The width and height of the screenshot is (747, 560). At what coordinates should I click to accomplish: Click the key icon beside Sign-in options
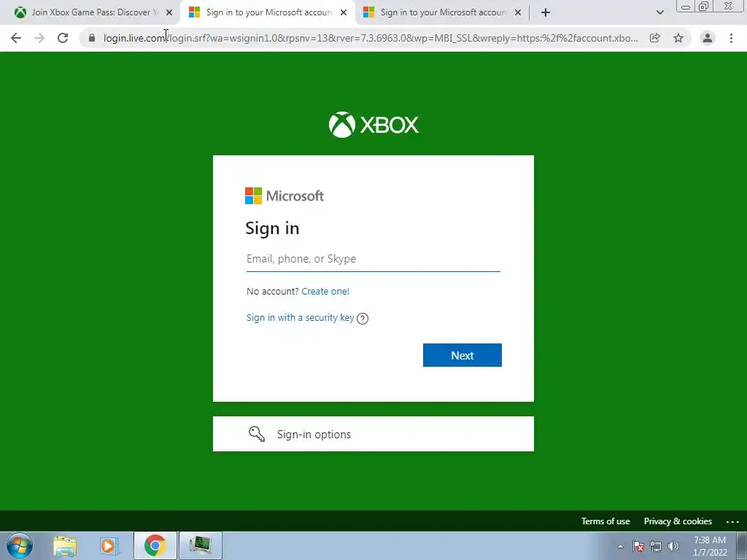pos(257,434)
